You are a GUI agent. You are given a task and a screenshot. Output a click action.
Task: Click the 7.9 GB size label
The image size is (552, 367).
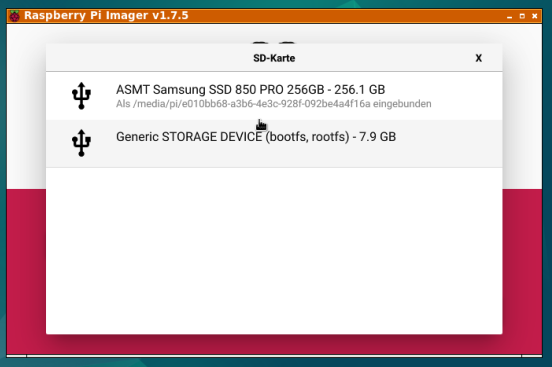(x=377, y=137)
